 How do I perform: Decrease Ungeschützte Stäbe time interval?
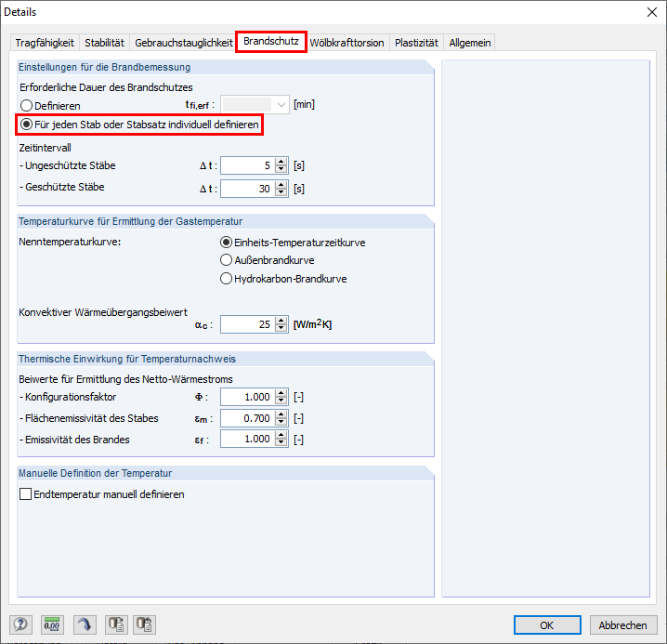coord(281,169)
